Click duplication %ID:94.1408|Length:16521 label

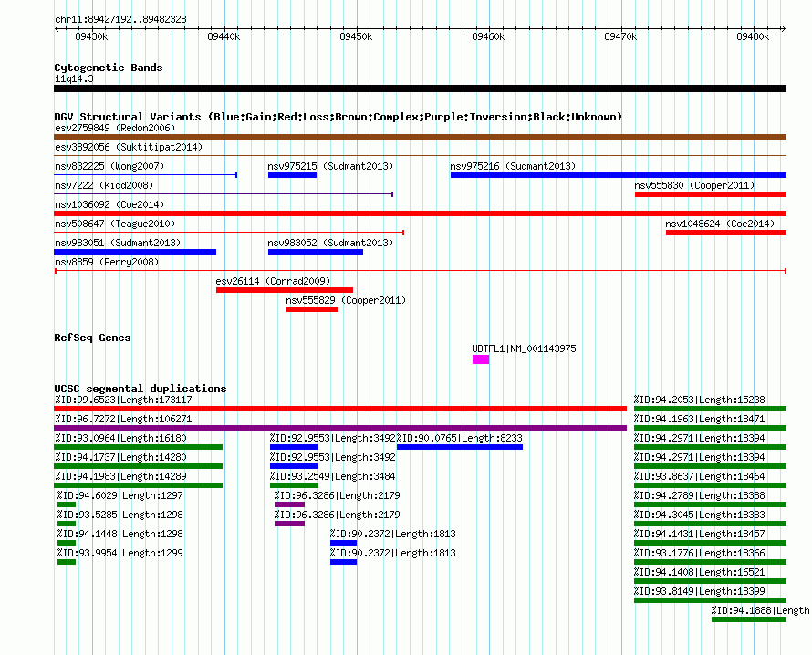click(700, 572)
